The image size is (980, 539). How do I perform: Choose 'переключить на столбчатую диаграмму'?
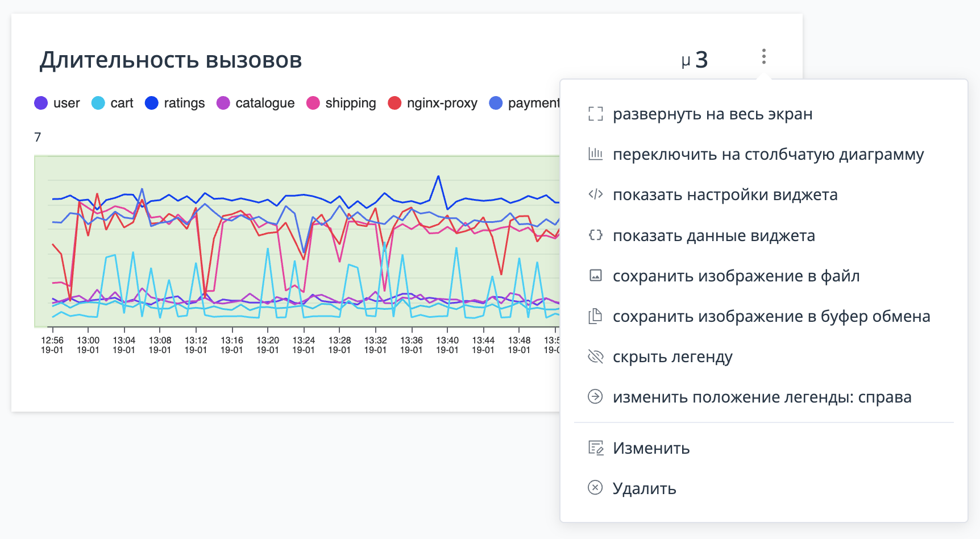click(768, 154)
